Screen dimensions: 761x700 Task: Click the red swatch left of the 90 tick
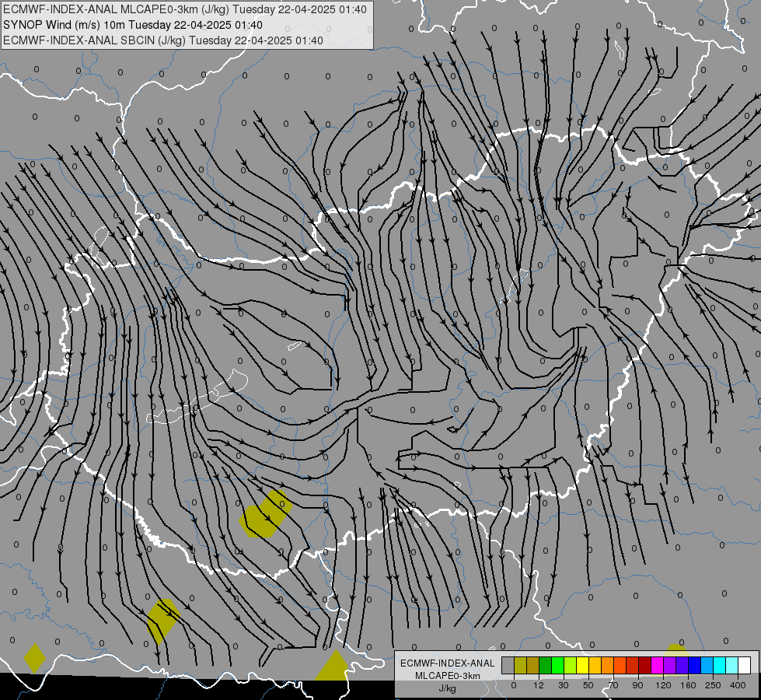point(633,665)
